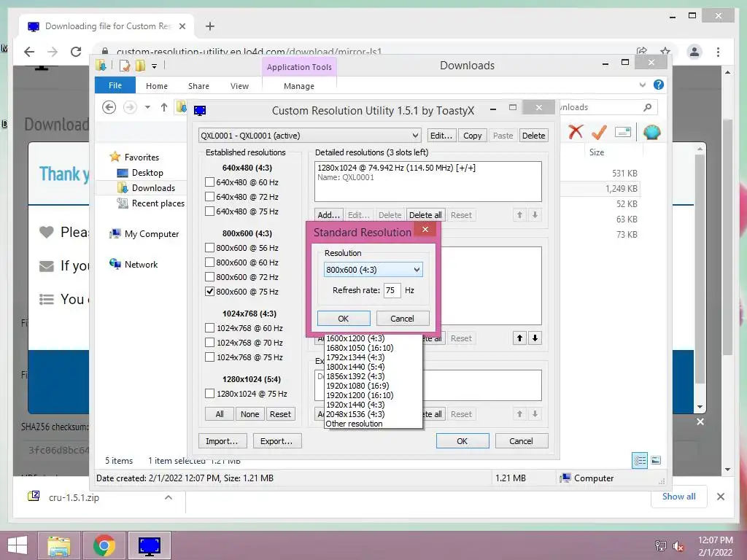This screenshot has width=747, height=560.
Task: Click the None button under Established resolutions
Action: (x=250, y=414)
